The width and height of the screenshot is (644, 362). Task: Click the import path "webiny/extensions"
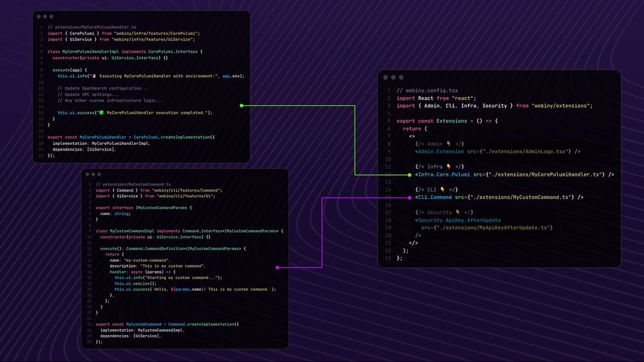[560, 106]
